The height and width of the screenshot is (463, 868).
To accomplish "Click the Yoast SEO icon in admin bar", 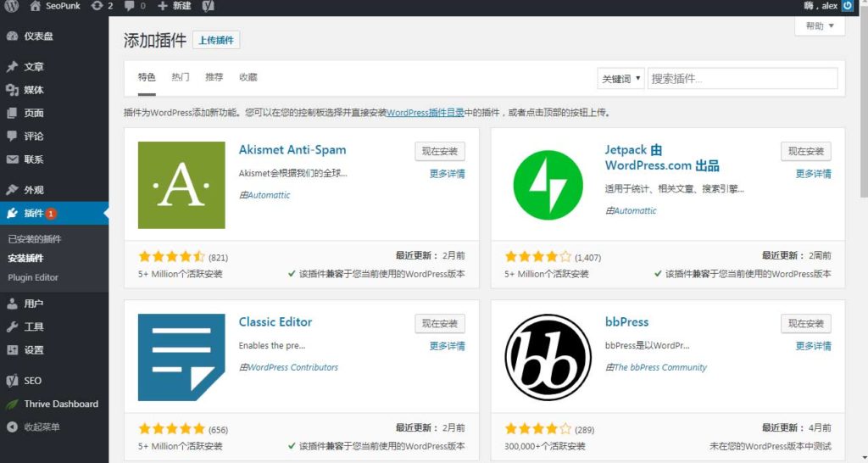I will pos(208,6).
